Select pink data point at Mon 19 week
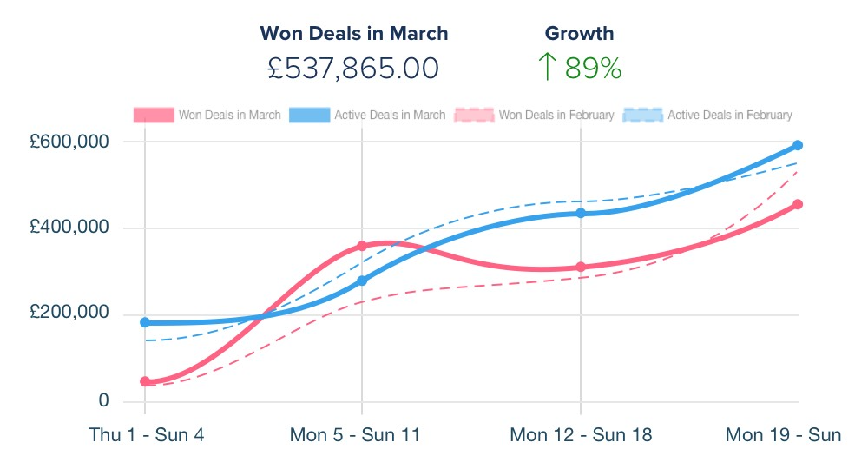The image size is (868, 469). point(798,204)
